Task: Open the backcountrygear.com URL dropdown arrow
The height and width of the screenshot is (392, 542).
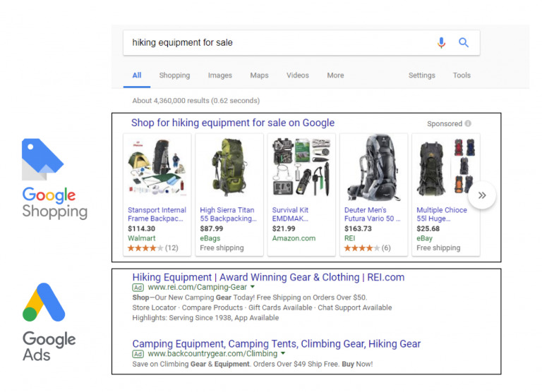Action: pyautogui.click(x=283, y=353)
